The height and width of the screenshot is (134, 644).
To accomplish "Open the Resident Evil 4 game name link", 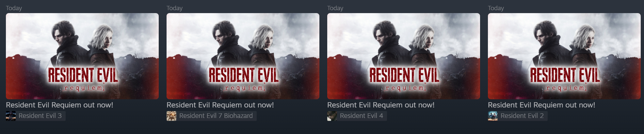I will click(362, 116).
